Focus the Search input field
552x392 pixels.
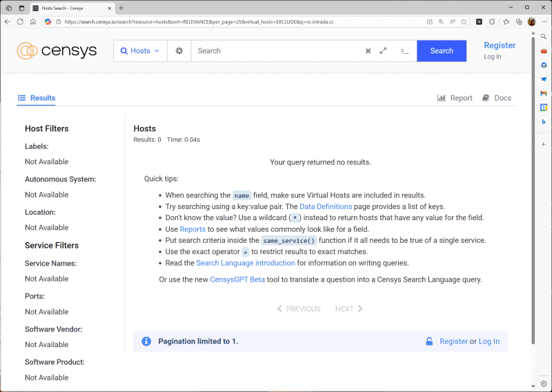tap(278, 50)
